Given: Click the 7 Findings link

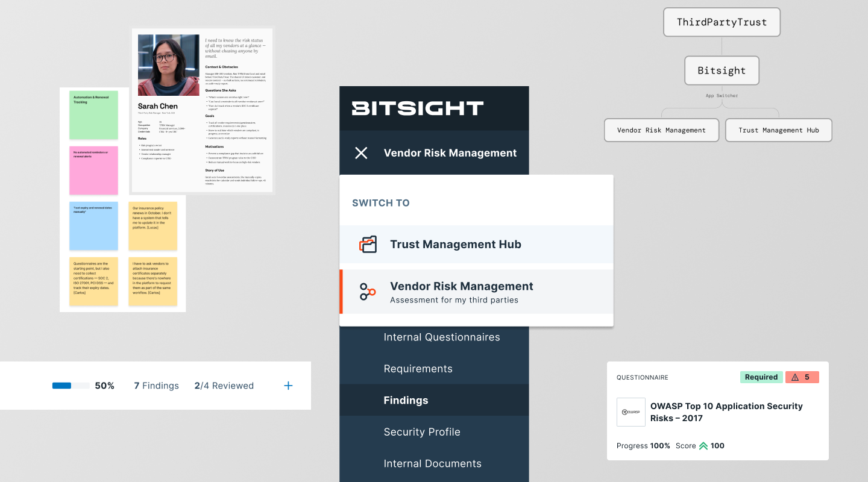Looking at the screenshot, I should tap(156, 386).
